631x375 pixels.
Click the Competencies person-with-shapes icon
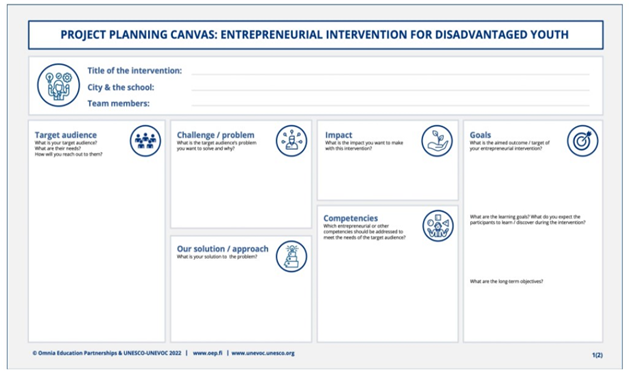click(438, 226)
